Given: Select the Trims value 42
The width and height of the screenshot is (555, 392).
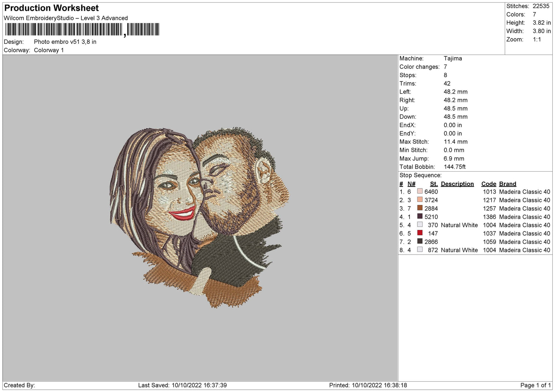Looking at the screenshot, I should tap(447, 83).
